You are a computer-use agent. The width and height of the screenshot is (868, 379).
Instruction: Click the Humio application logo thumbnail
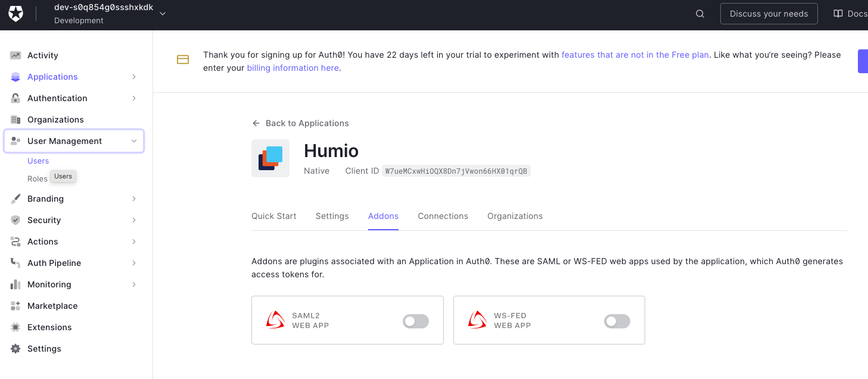pos(270,158)
